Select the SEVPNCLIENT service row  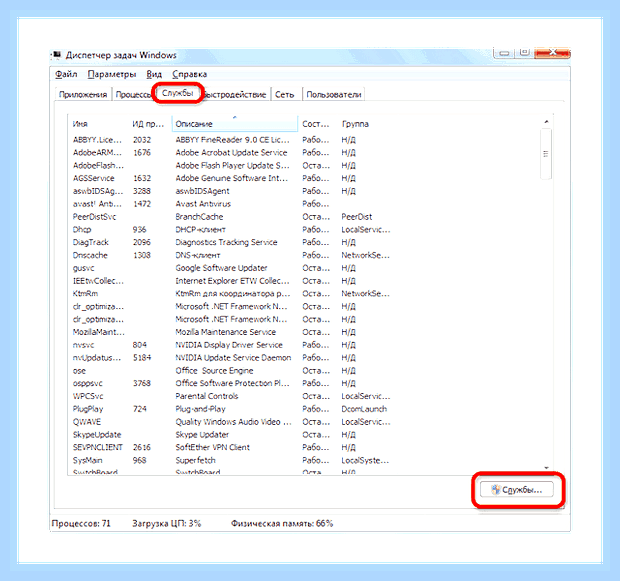[233, 447]
